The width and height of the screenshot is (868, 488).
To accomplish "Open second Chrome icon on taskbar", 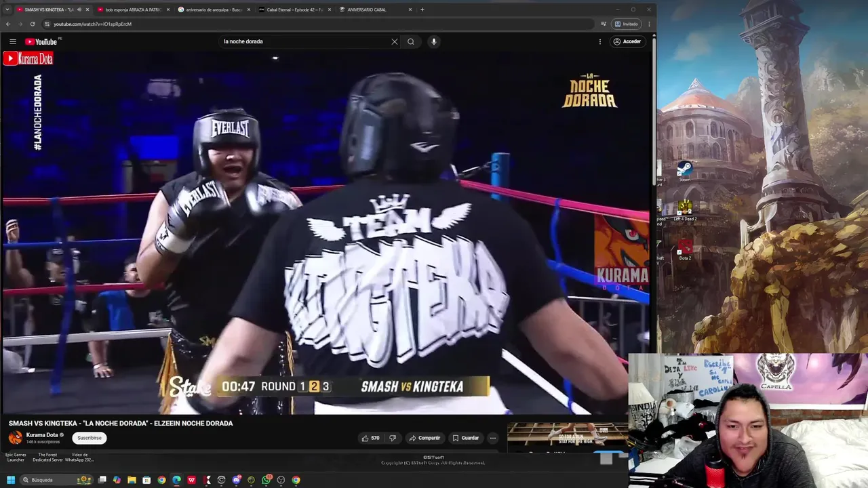I will [x=296, y=480].
